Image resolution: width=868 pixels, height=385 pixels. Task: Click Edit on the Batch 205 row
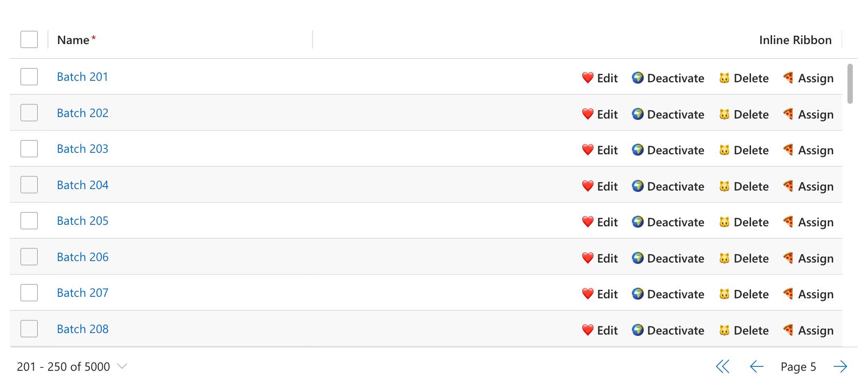tap(600, 222)
